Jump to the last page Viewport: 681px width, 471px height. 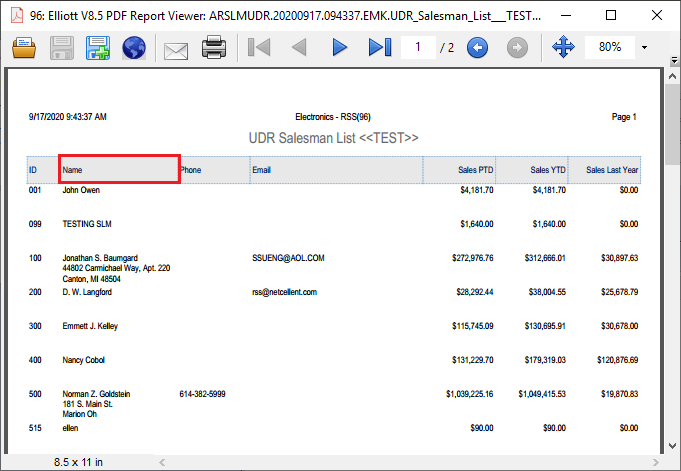pyautogui.click(x=380, y=47)
